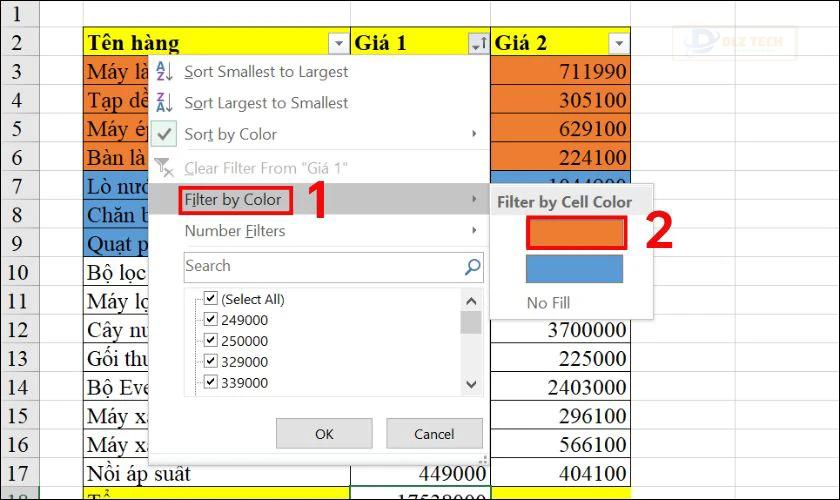
Task: Click cell with value 404100
Action: (x=560, y=473)
